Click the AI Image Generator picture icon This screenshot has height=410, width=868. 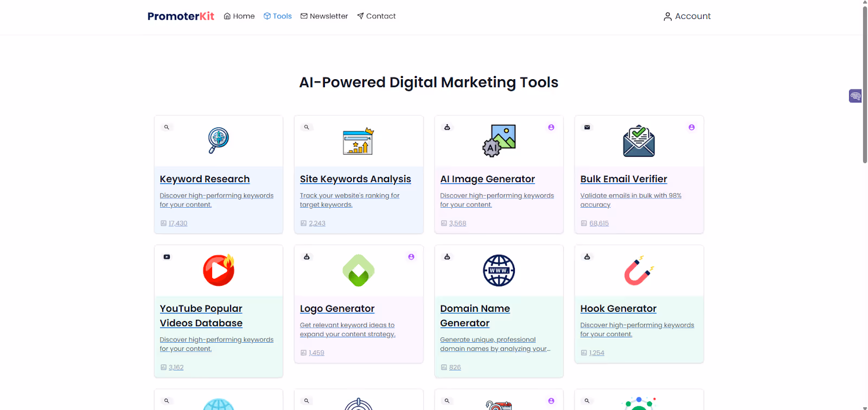(499, 140)
